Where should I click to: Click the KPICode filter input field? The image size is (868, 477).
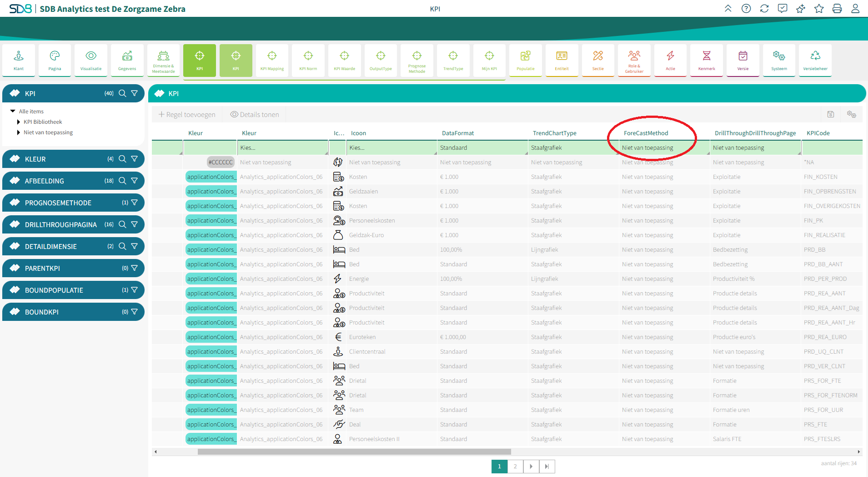(832, 148)
